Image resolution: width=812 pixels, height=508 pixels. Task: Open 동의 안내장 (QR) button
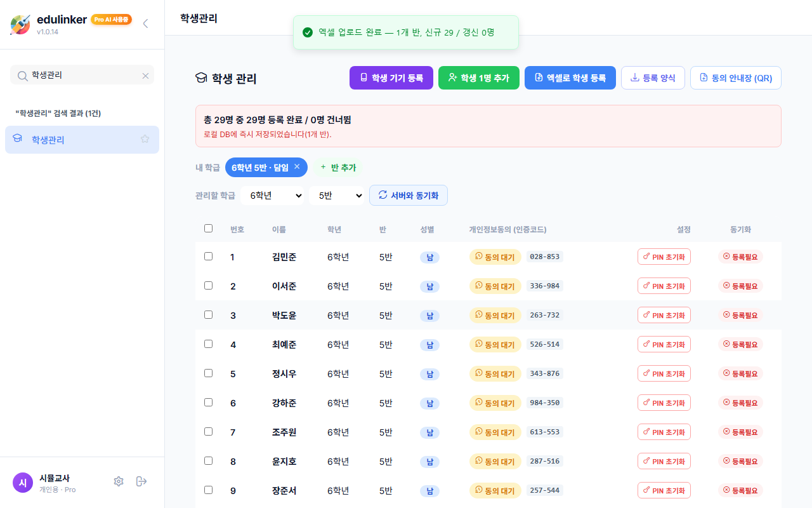coord(736,77)
